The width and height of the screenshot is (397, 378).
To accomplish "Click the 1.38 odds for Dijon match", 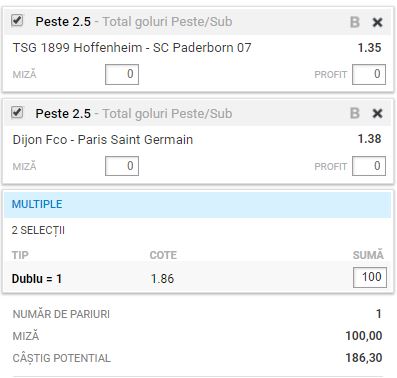I will (369, 139).
